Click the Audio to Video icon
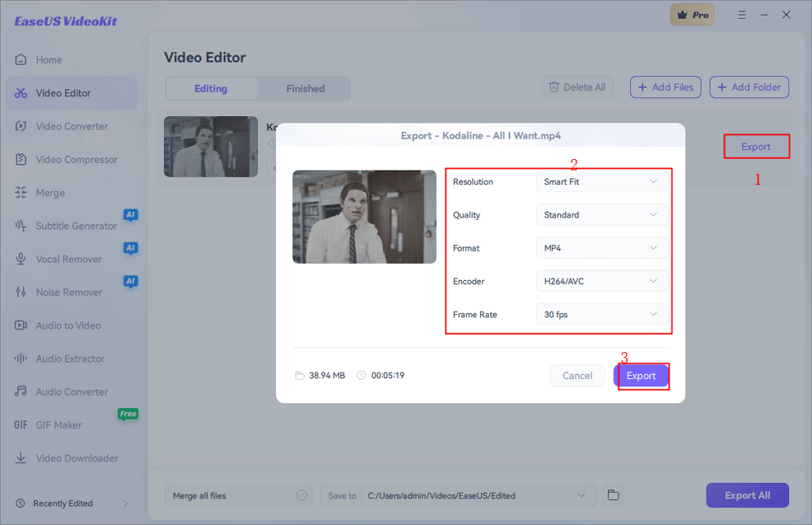 [21, 325]
